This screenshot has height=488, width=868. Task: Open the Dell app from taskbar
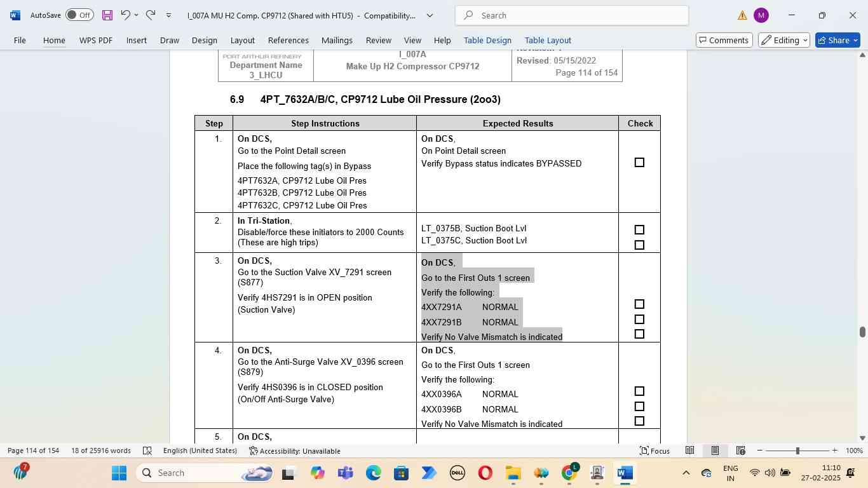tap(458, 473)
